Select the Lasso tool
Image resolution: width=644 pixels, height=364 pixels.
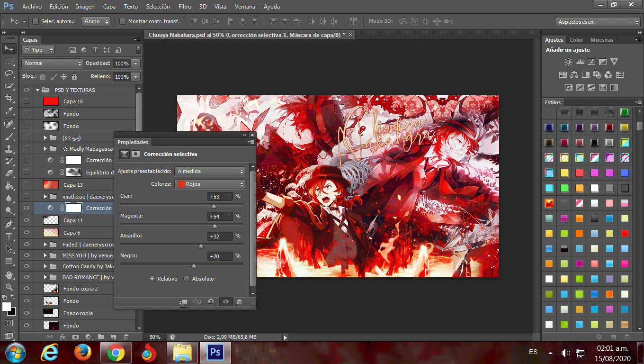coord(9,73)
